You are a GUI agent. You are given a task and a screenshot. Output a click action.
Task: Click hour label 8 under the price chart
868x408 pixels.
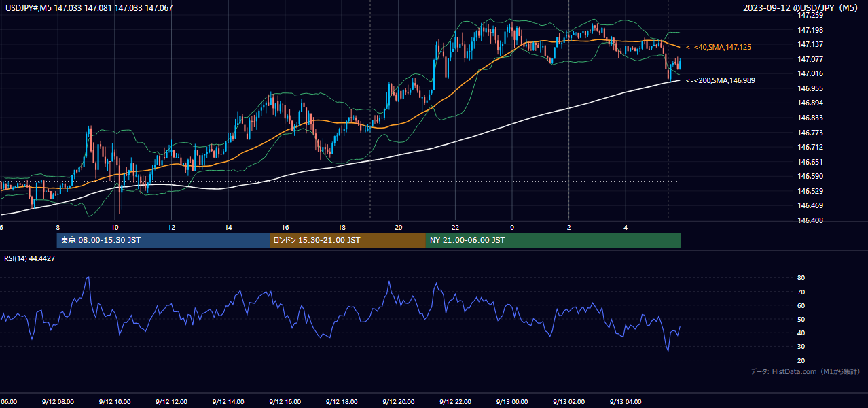(58, 227)
